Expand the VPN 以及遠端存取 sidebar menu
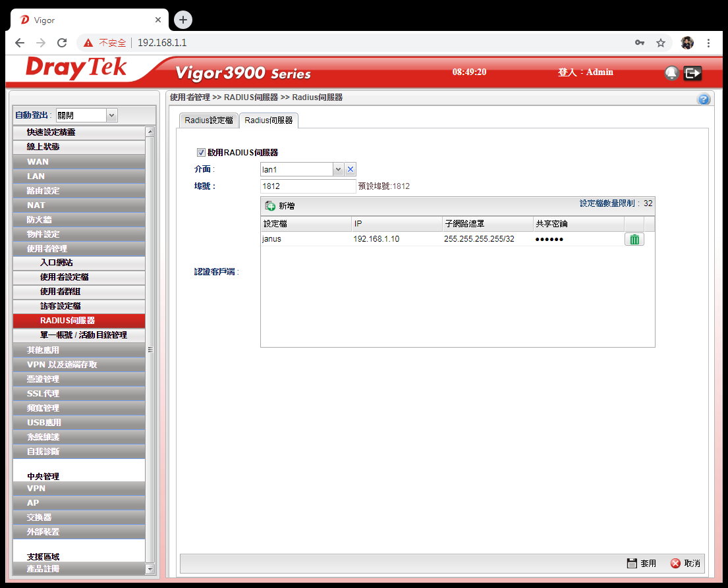This screenshot has width=728, height=588. pyautogui.click(x=78, y=364)
